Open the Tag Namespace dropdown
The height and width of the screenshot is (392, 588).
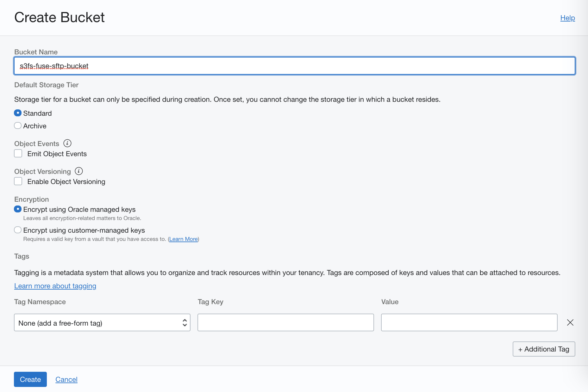coord(102,322)
